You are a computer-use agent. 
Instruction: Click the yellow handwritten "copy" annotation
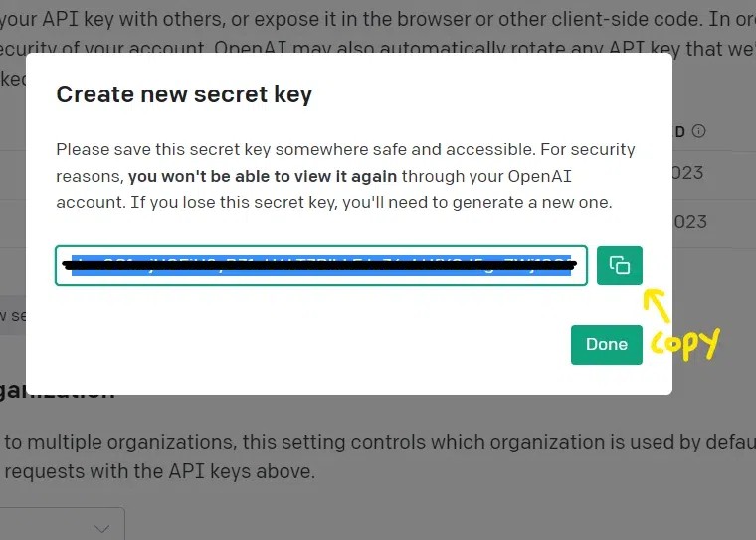(683, 342)
